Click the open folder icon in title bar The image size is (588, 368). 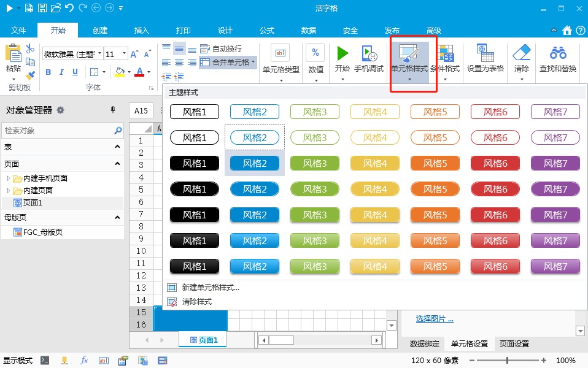pyautogui.click(x=56, y=8)
